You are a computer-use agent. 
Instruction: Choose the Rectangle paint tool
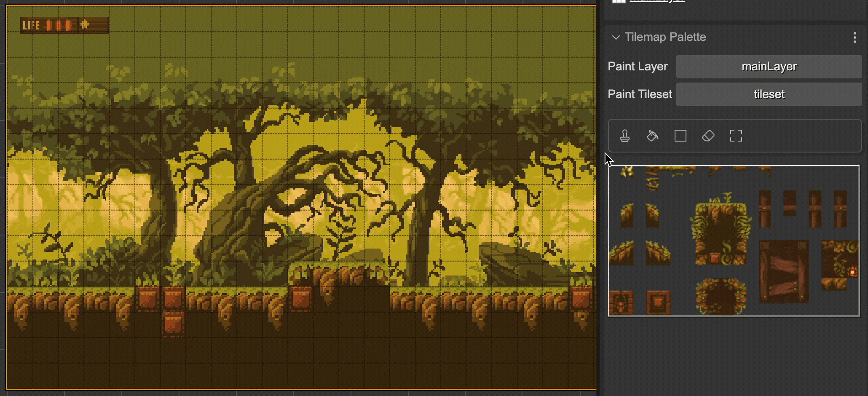680,136
